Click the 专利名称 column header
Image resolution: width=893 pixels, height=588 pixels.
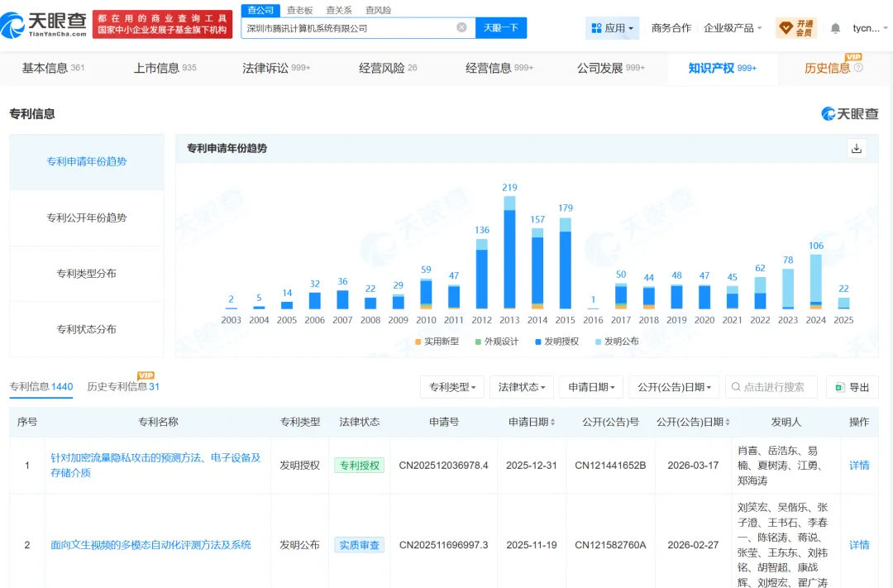(x=158, y=423)
